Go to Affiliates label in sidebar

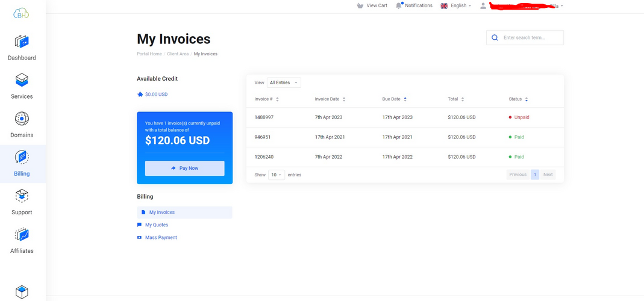(x=22, y=251)
